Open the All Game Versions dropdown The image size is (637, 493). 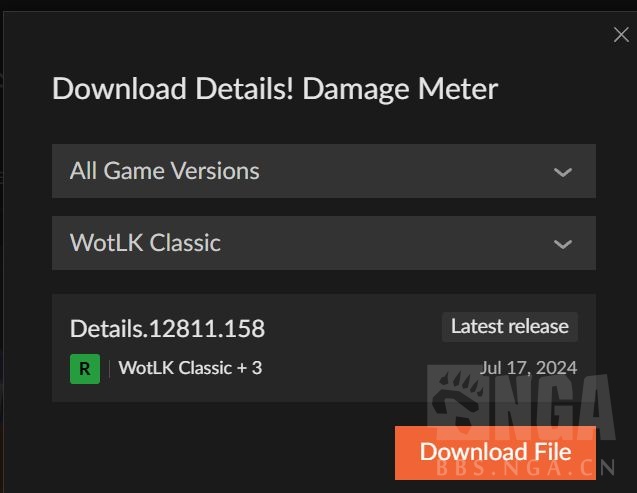(x=324, y=171)
